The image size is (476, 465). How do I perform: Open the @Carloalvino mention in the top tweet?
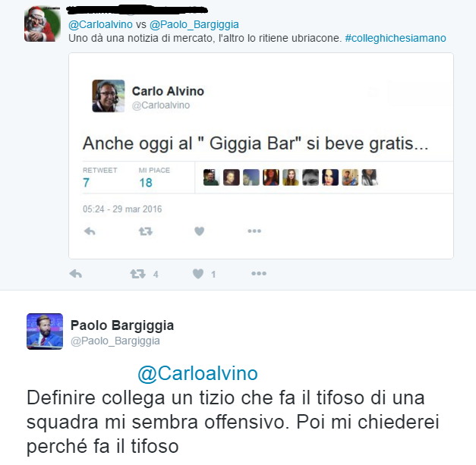100,24
